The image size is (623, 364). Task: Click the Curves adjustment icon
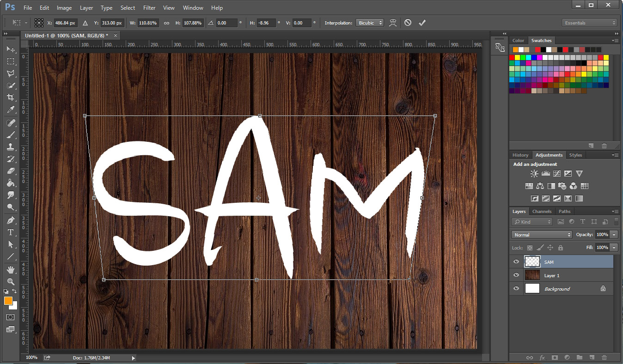[x=556, y=174]
